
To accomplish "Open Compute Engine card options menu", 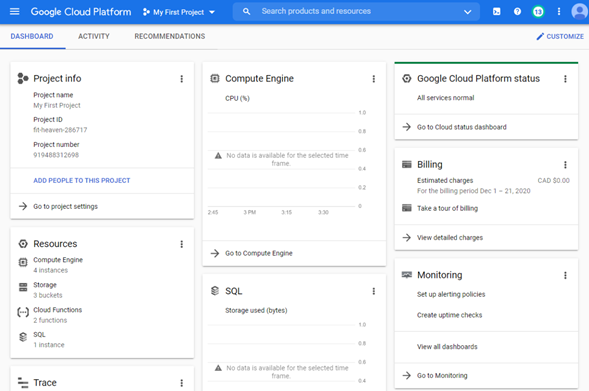I will (374, 79).
